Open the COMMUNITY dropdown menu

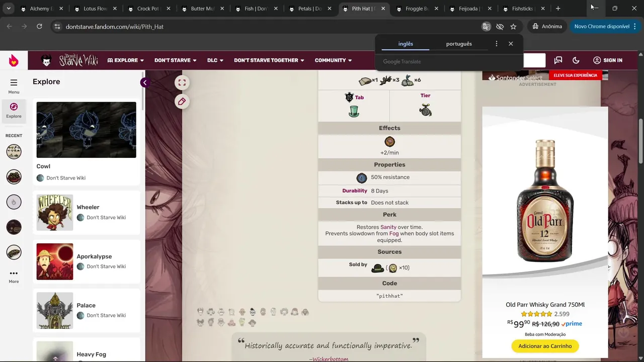333,60
